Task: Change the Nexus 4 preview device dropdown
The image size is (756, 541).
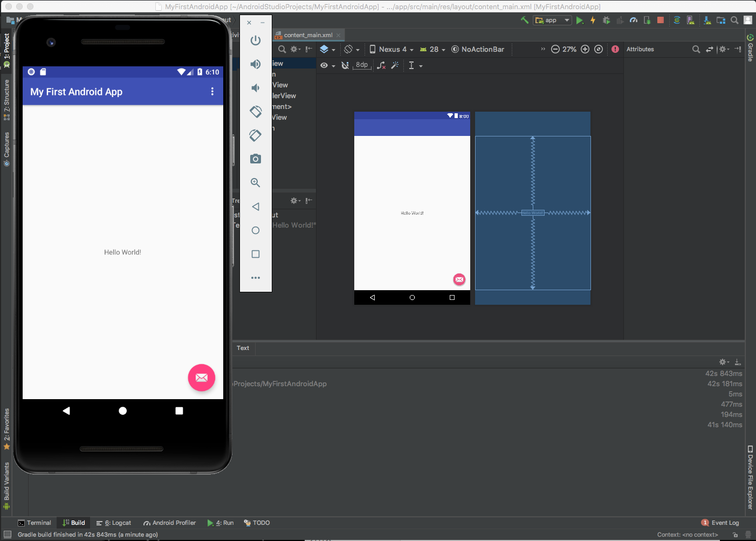Action: coord(391,49)
